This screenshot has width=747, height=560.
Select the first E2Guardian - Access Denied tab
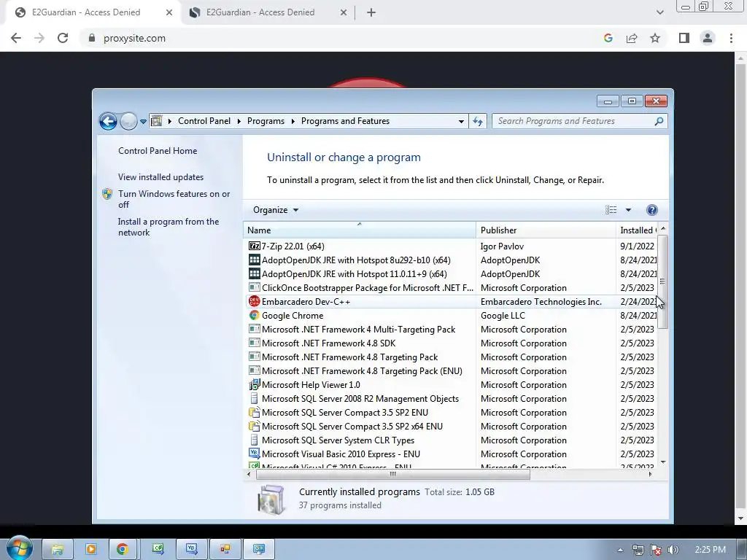coord(93,12)
